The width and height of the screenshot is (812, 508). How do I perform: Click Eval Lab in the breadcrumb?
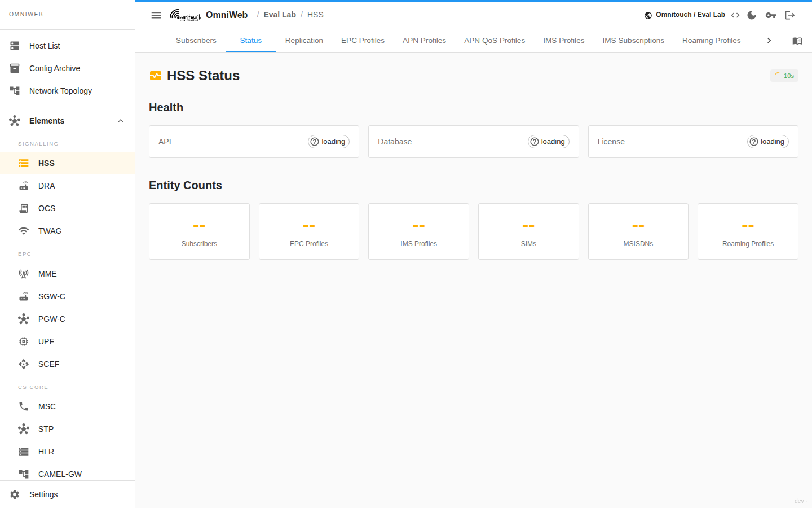coord(280,15)
